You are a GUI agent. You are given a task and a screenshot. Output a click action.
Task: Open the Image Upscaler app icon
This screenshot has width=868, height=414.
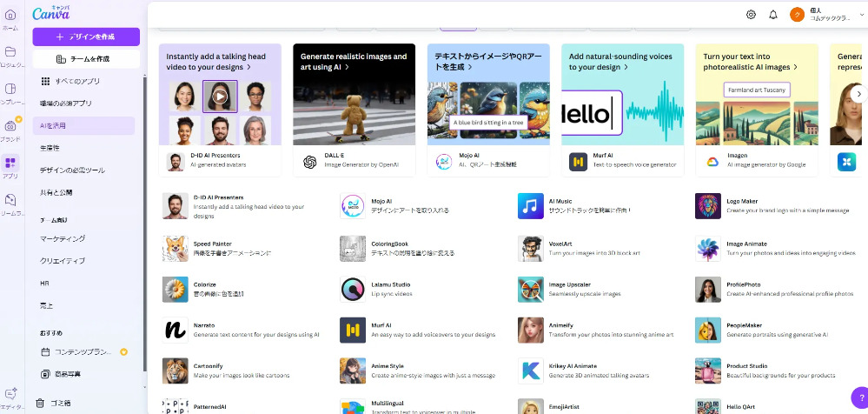tap(530, 290)
